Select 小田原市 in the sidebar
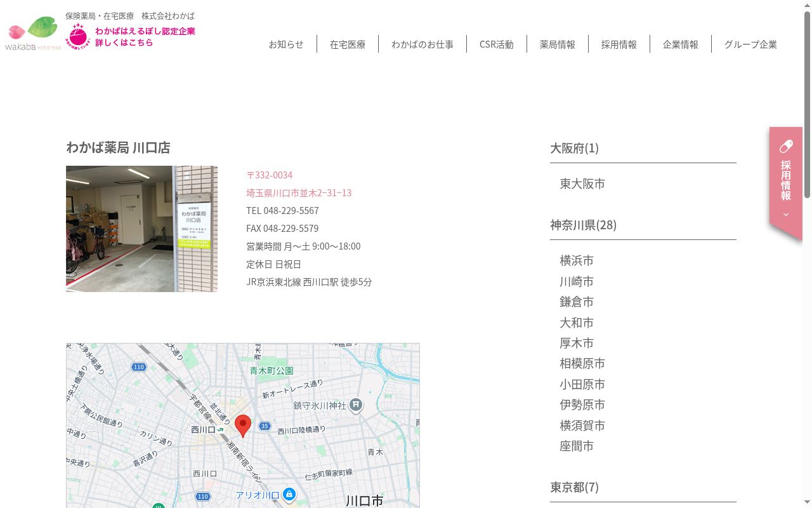The height and width of the screenshot is (508, 812). pos(582,384)
